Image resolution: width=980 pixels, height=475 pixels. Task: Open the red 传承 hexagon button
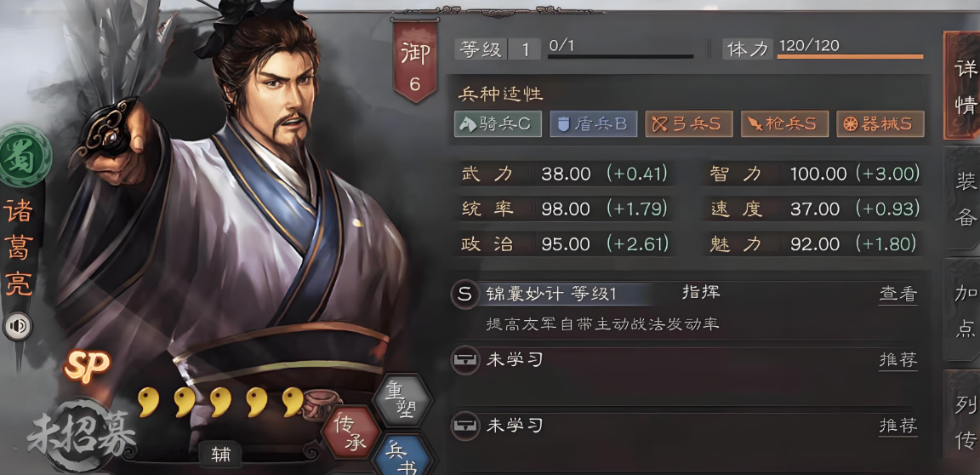(350, 432)
